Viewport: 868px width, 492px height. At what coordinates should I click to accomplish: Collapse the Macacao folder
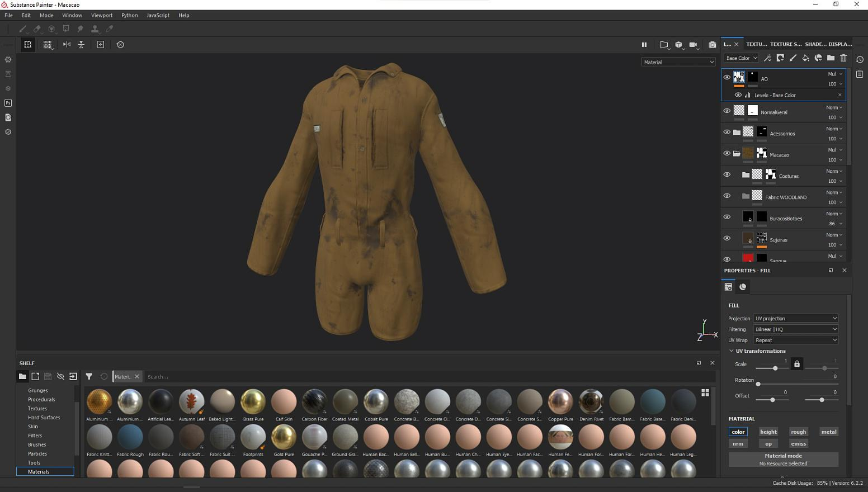[737, 154]
